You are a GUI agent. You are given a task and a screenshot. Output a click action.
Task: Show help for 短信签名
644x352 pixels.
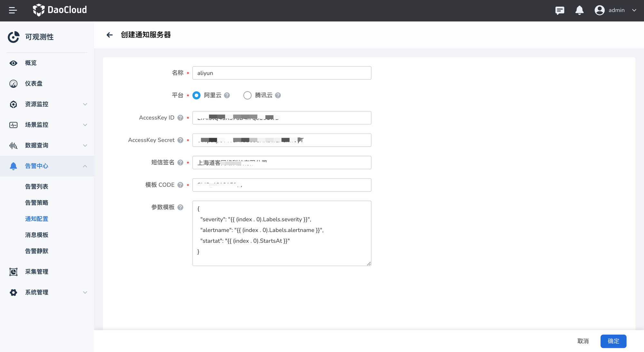(180, 162)
